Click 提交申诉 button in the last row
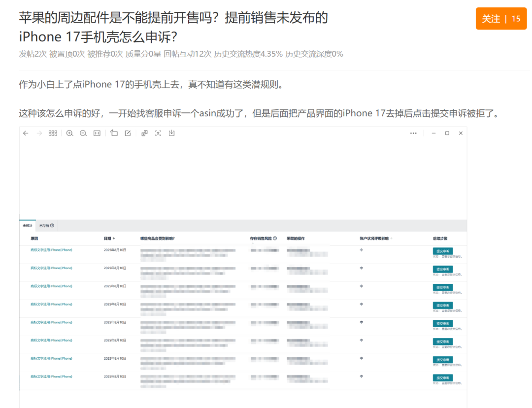Image resolution: width=532 pixels, height=408 pixels. (443, 378)
